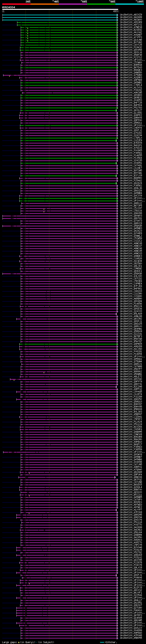Select the query label AV634334

click(8, 8)
